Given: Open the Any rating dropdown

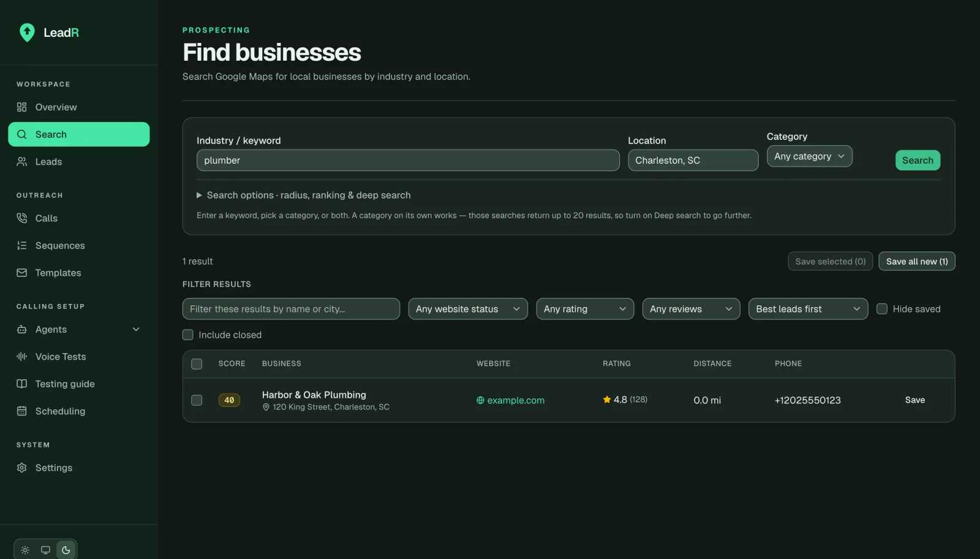Looking at the screenshot, I should (585, 309).
